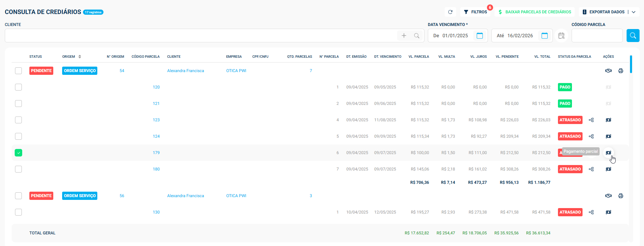Check the checkbox for parcel 120
Screen dimensions: 644x246
pyautogui.click(x=18, y=87)
